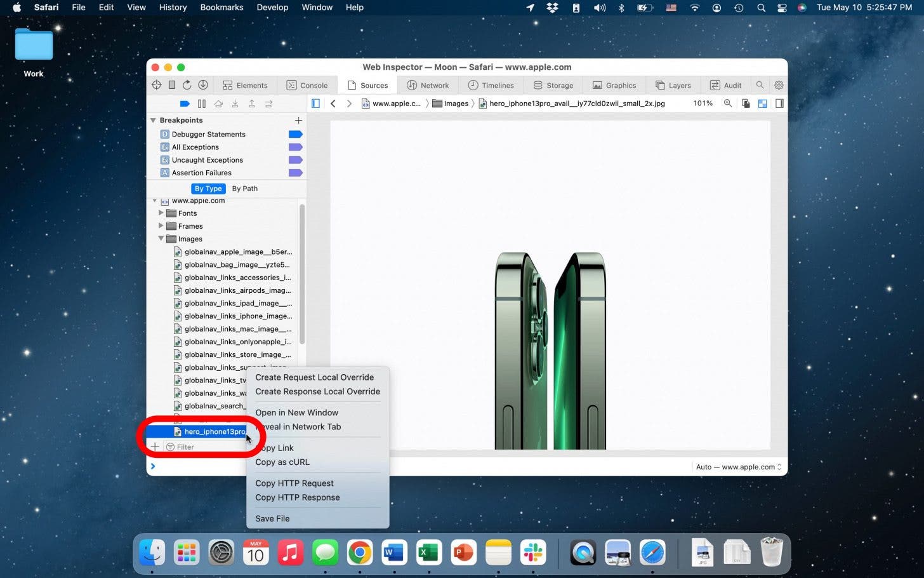This screenshot has height=578, width=924.
Task: Open Microsoft Excel from the Dock
Action: click(428, 552)
